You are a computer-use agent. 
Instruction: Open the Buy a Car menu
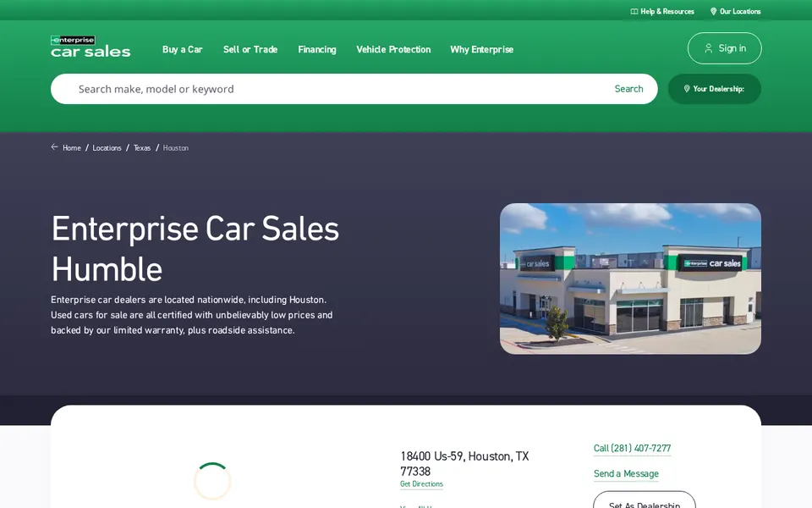click(x=183, y=49)
